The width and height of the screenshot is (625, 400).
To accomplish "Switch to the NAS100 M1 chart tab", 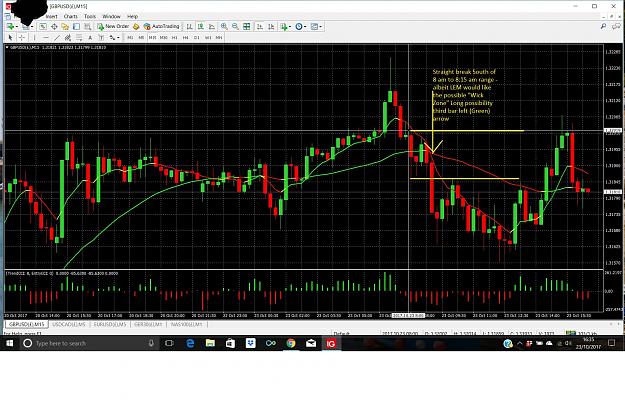I will 187,324.
